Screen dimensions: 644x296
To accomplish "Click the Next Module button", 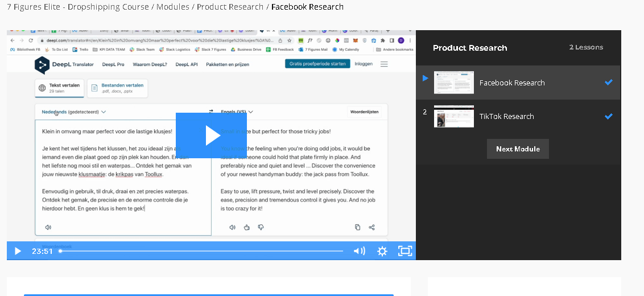I will [518, 149].
